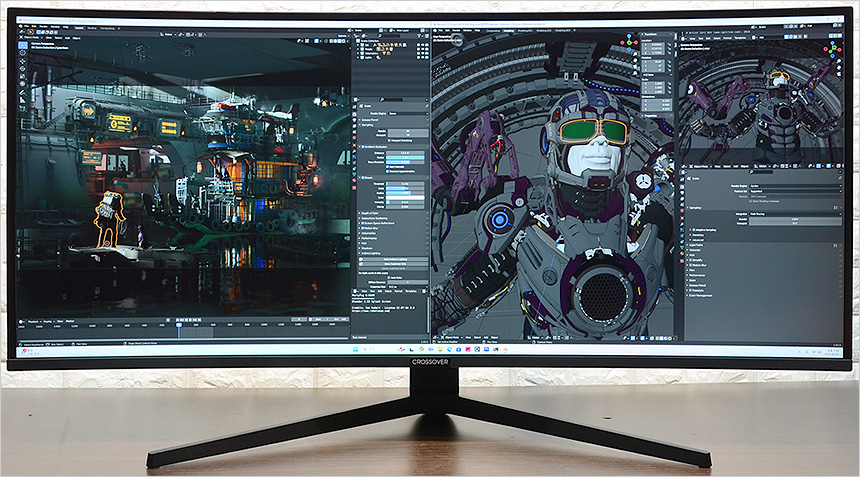
Task: Click the navigation gizmo in robot viewport
Action: 629,44
